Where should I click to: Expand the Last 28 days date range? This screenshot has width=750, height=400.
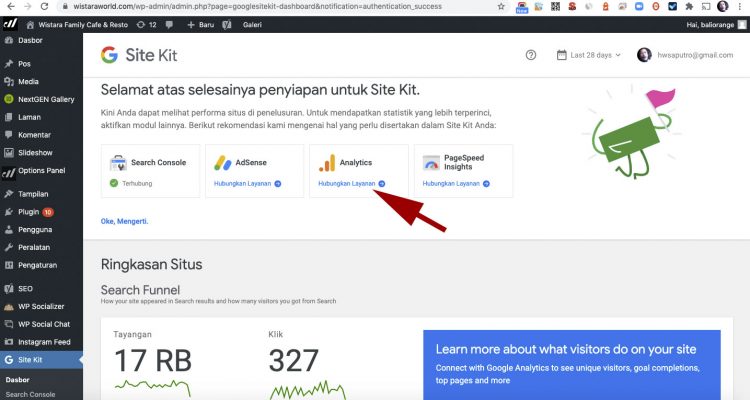[588, 55]
